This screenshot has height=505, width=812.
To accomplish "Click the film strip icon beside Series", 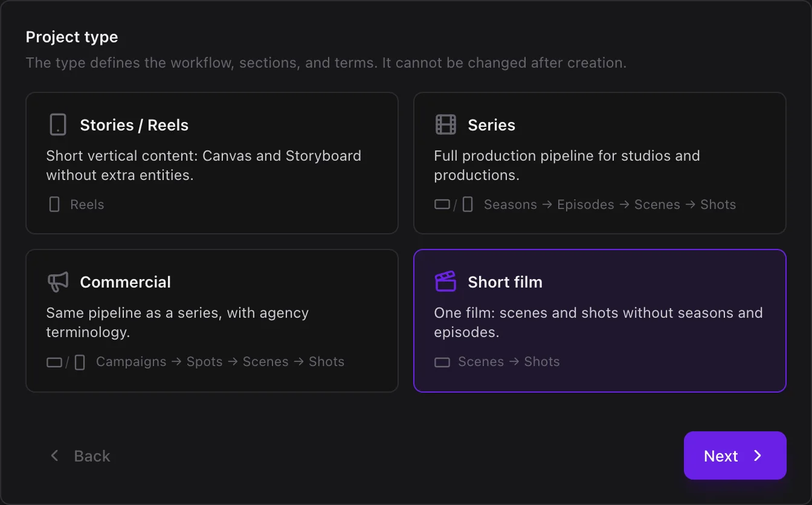I will (x=446, y=125).
